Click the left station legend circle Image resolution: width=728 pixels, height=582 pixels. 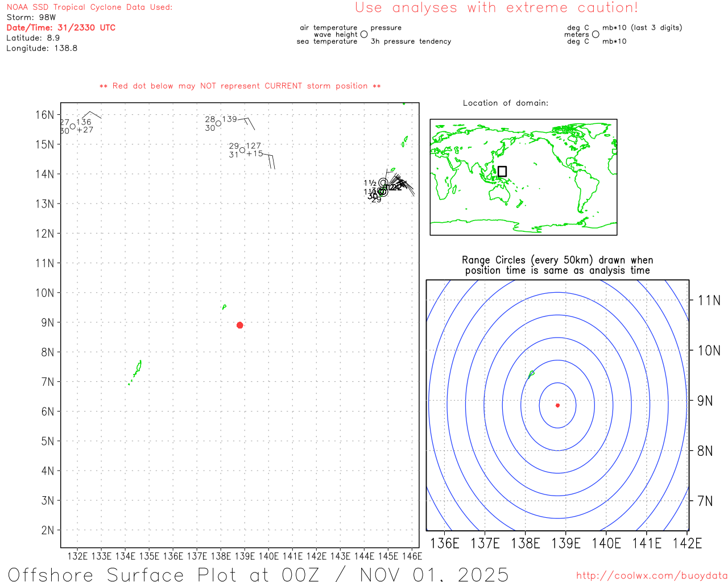coord(364,34)
